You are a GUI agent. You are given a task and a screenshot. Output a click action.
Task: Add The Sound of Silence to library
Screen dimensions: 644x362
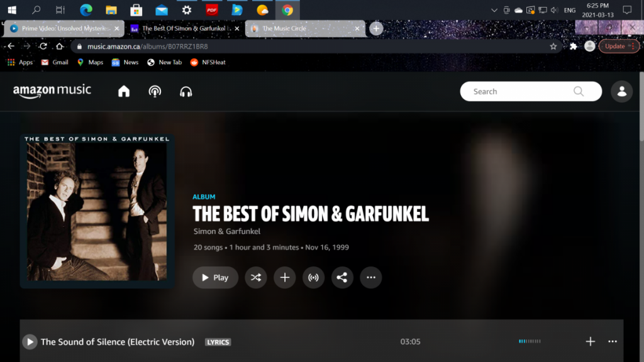[x=590, y=341]
